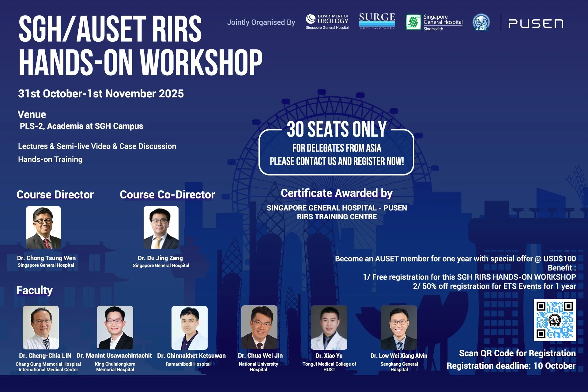Click Dr. Du Jing Zeng's portrait photo
Screen dimensions: 588x392
pos(161,227)
